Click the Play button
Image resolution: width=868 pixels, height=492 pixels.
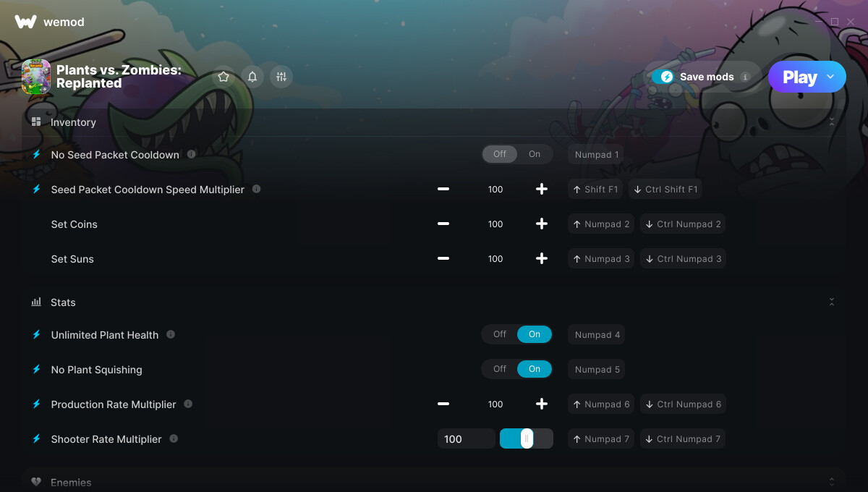point(799,77)
